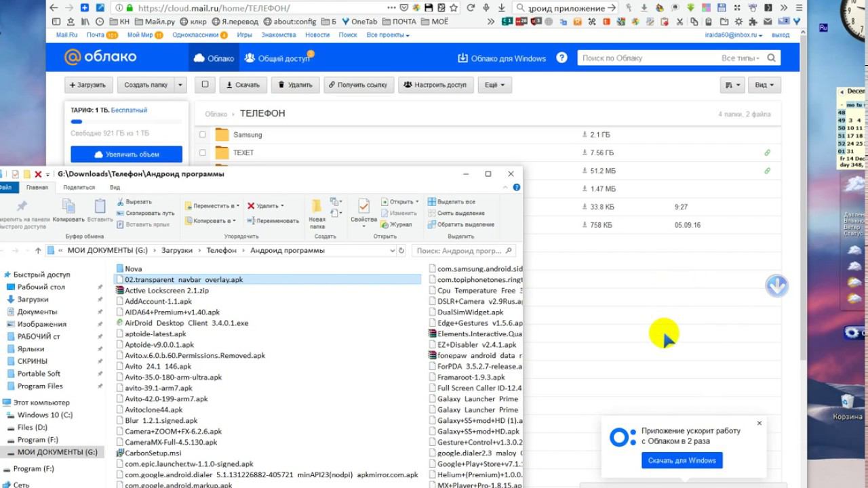Screen dimensions: 868x488
Task: Open the Создать папку dropdown arrow
Action: [180, 85]
